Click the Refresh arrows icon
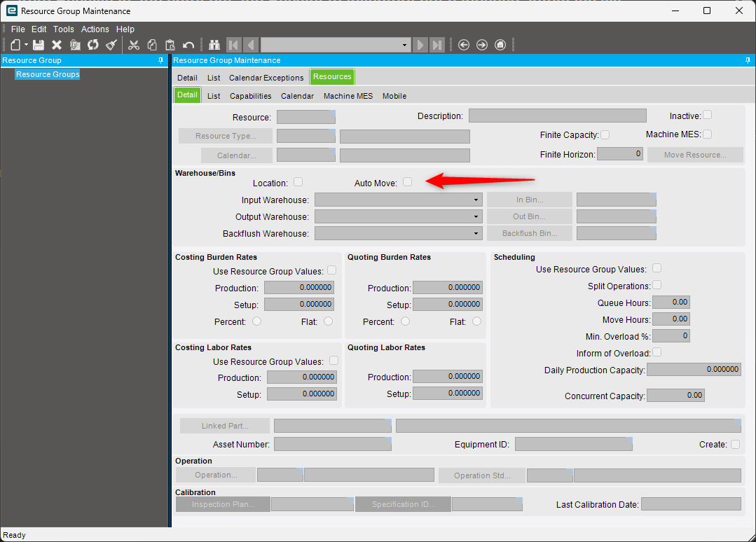Viewport: 756px width, 542px height. (x=93, y=45)
